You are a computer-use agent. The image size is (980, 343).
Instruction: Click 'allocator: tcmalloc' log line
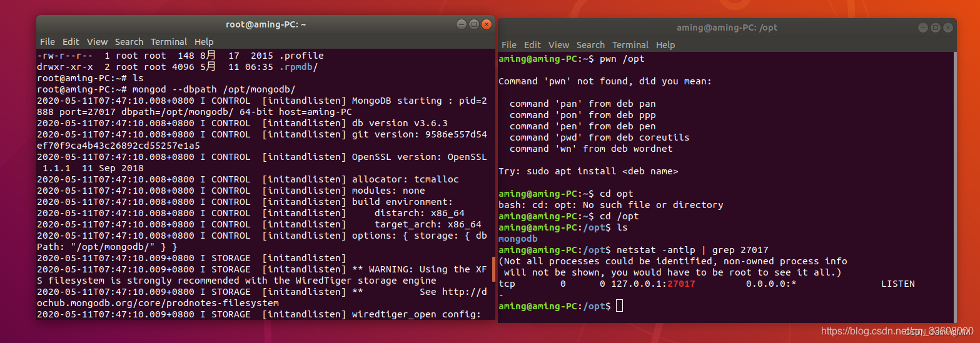(x=405, y=179)
